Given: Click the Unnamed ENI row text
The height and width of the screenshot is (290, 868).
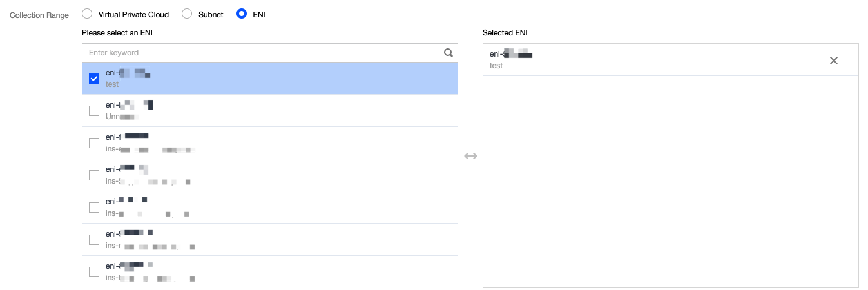Looking at the screenshot, I should tap(122, 117).
